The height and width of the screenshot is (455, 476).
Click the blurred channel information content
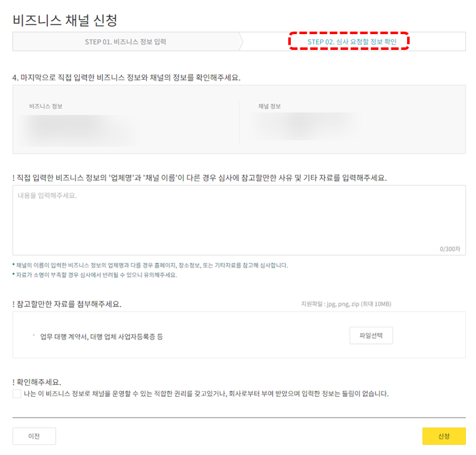(x=307, y=126)
